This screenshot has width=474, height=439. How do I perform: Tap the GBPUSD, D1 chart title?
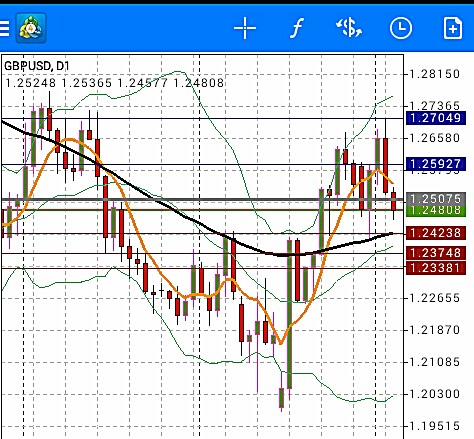click(x=37, y=66)
